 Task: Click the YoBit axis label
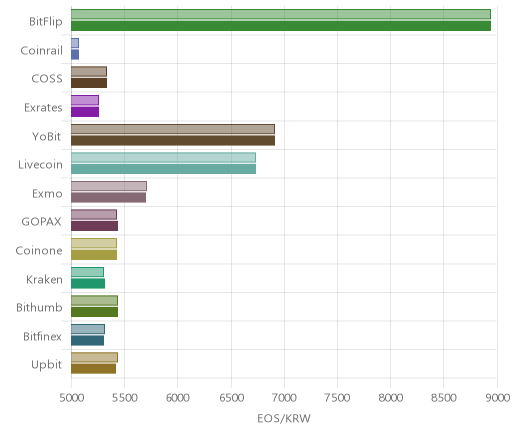(46, 136)
